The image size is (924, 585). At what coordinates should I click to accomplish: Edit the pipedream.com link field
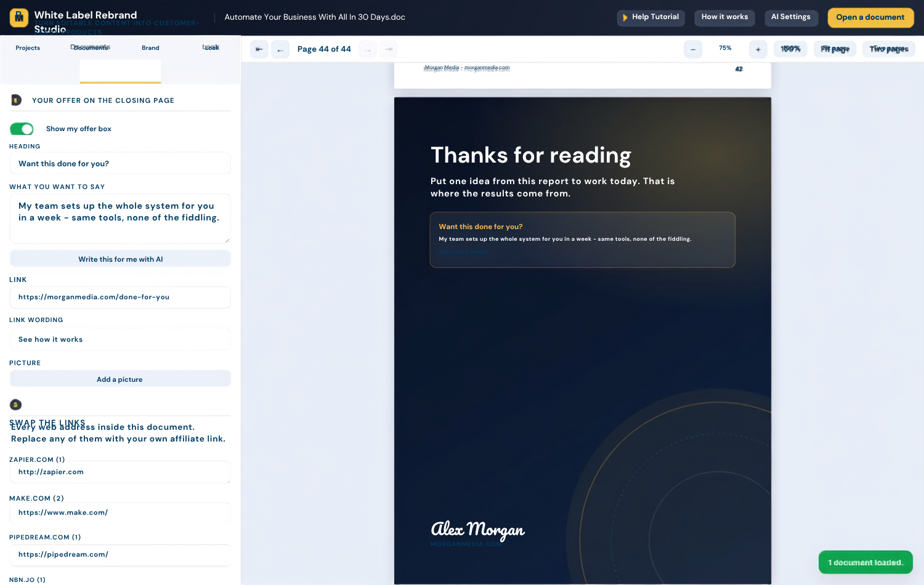[121, 555]
